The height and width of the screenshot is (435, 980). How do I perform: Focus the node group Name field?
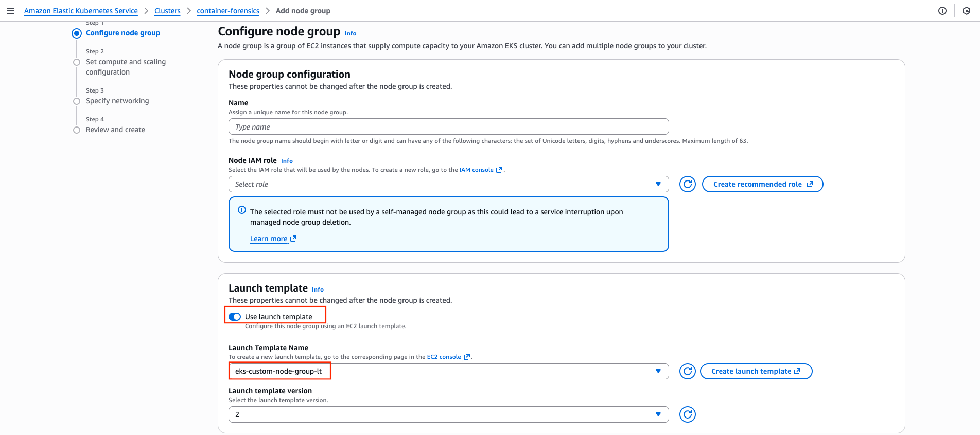pyautogui.click(x=449, y=126)
